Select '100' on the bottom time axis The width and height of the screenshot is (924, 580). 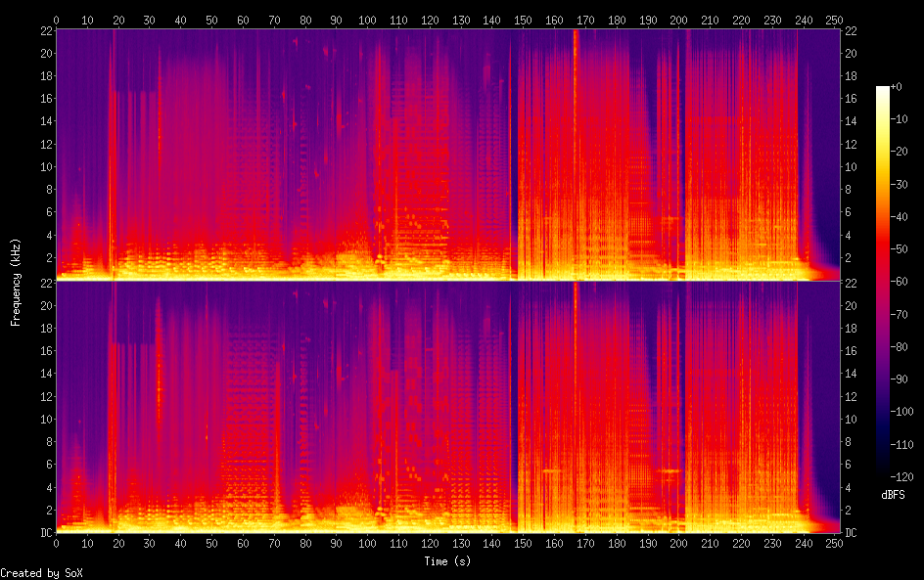point(367,544)
